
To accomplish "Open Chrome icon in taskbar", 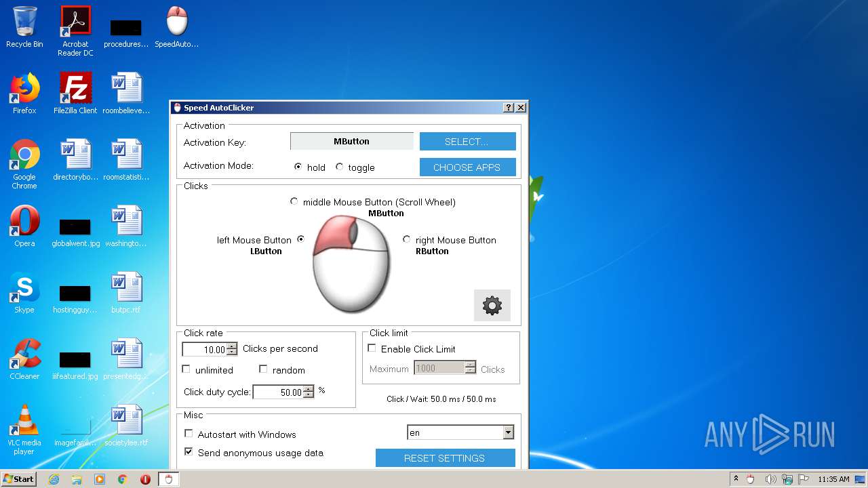I will tap(122, 479).
